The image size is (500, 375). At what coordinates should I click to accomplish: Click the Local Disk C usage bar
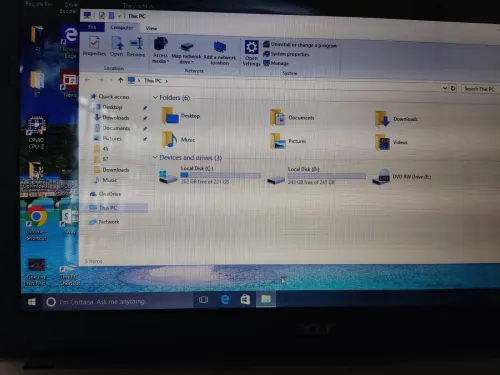tap(220, 175)
